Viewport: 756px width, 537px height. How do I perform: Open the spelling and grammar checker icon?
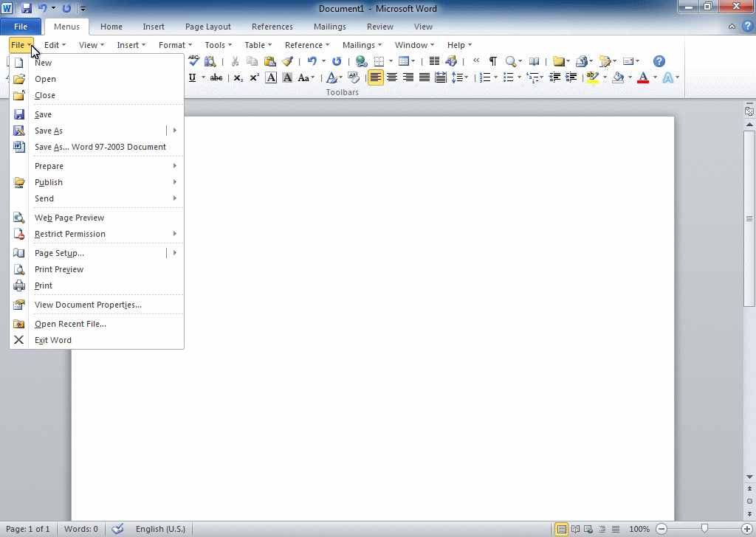click(194, 61)
